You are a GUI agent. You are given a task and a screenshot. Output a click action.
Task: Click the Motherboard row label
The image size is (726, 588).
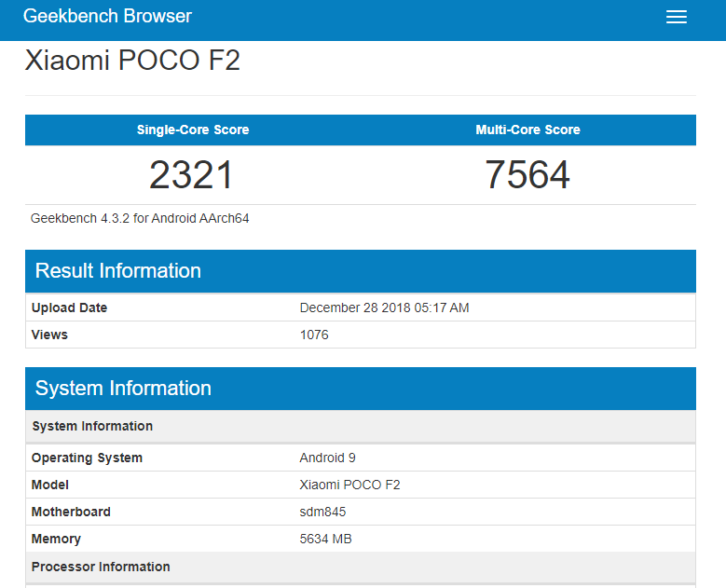coord(71,512)
